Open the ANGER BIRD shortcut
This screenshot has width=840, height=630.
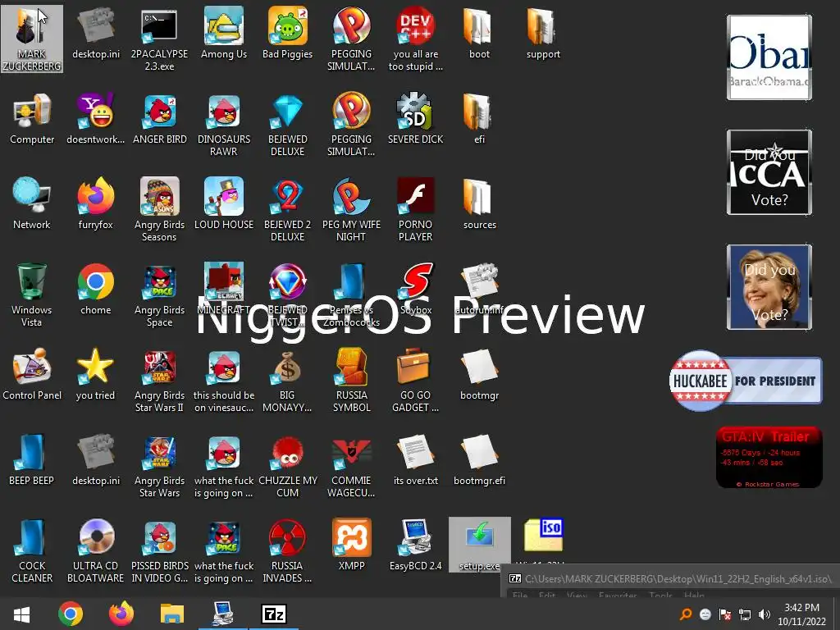pyautogui.click(x=160, y=118)
